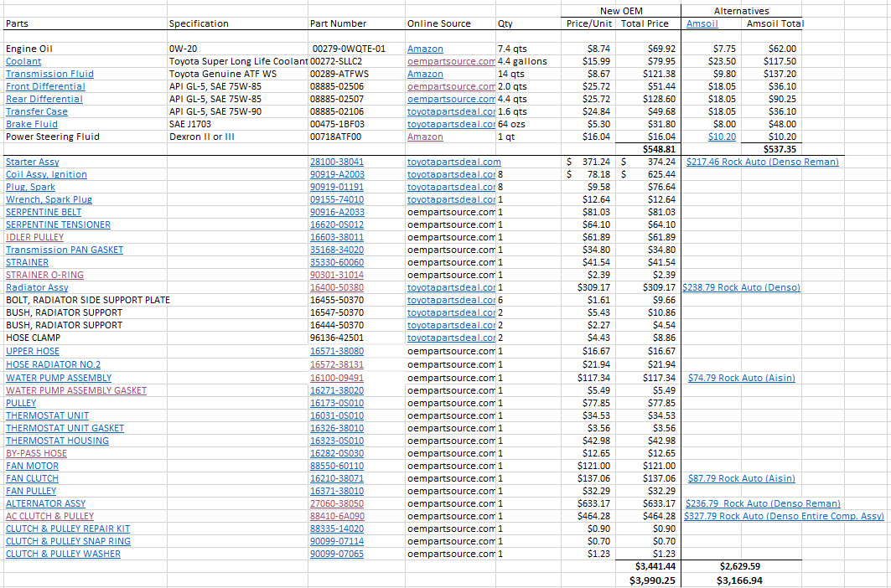The height and width of the screenshot is (588, 891).
Task: Open CLUTCH & PULLEY REPAIR KIT link
Action: [x=68, y=529]
